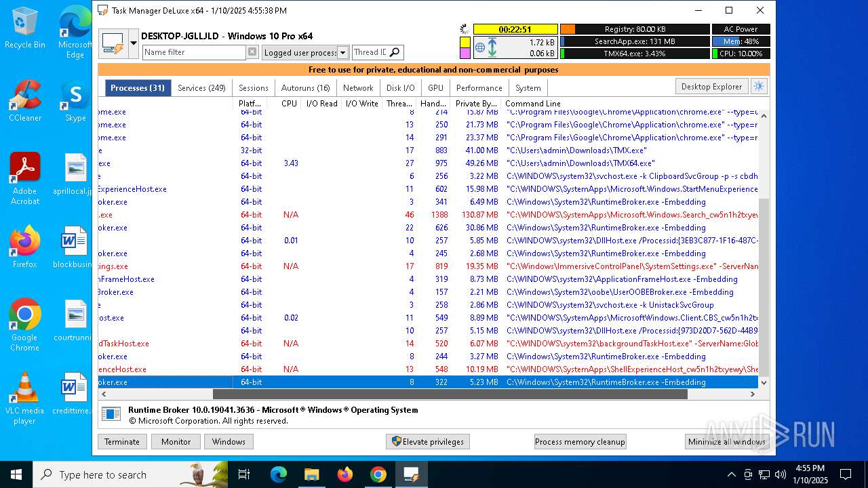868x488 pixels.
Task: Select the 130.87 MB search process row
Action: coord(428,215)
